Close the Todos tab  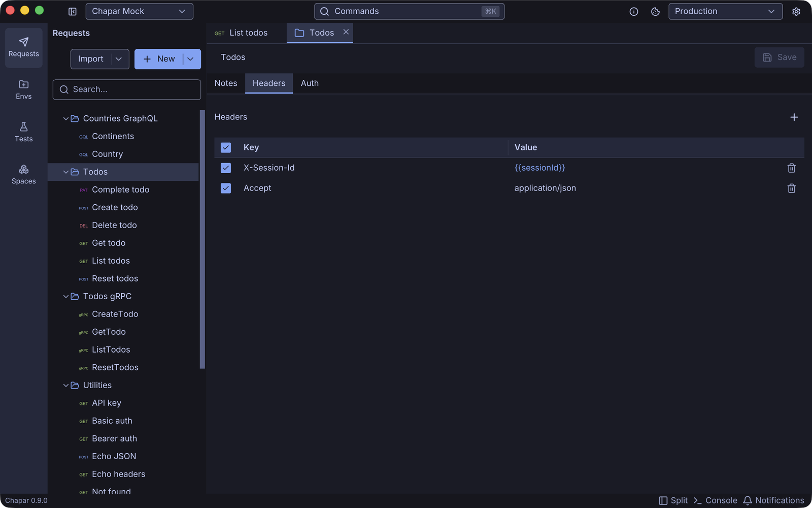(x=346, y=32)
